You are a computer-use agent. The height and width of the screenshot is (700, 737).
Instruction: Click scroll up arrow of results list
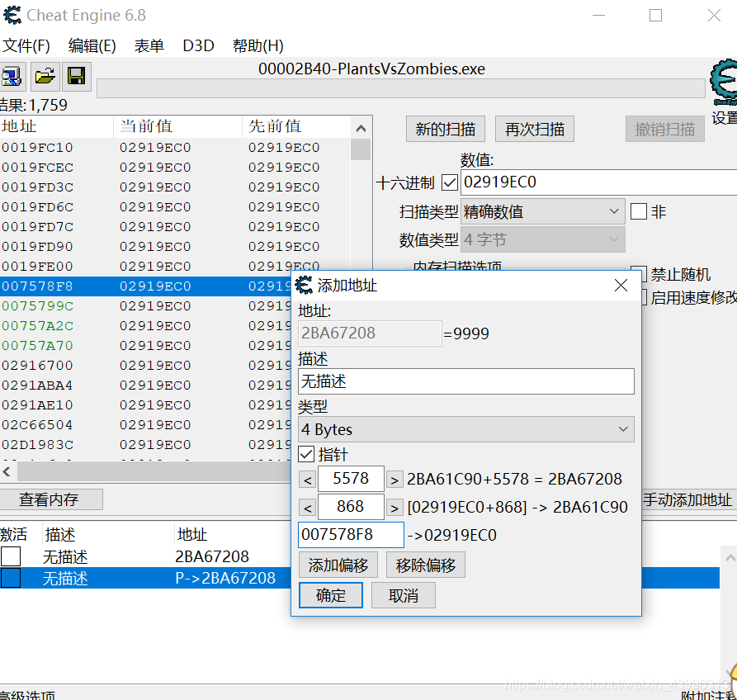(361, 128)
